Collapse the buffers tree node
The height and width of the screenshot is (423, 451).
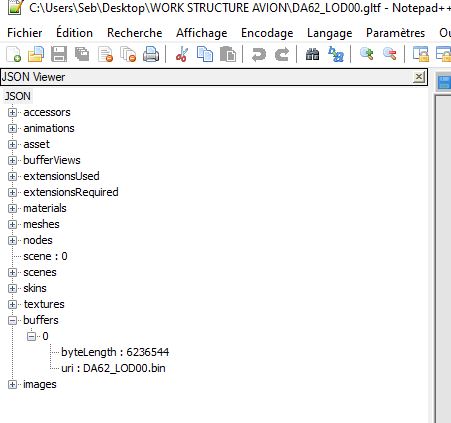click(x=12, y=321)
